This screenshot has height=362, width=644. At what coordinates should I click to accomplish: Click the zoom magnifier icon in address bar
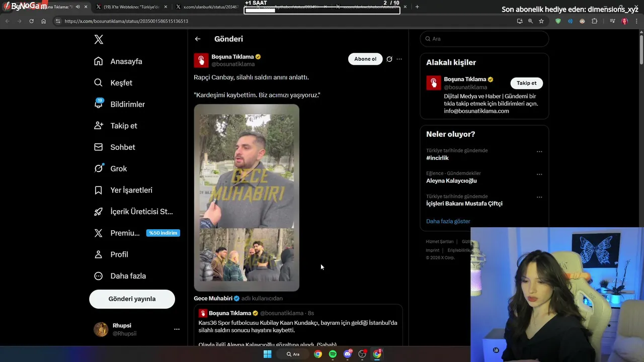pyautogui.click(x=530, y=21)
